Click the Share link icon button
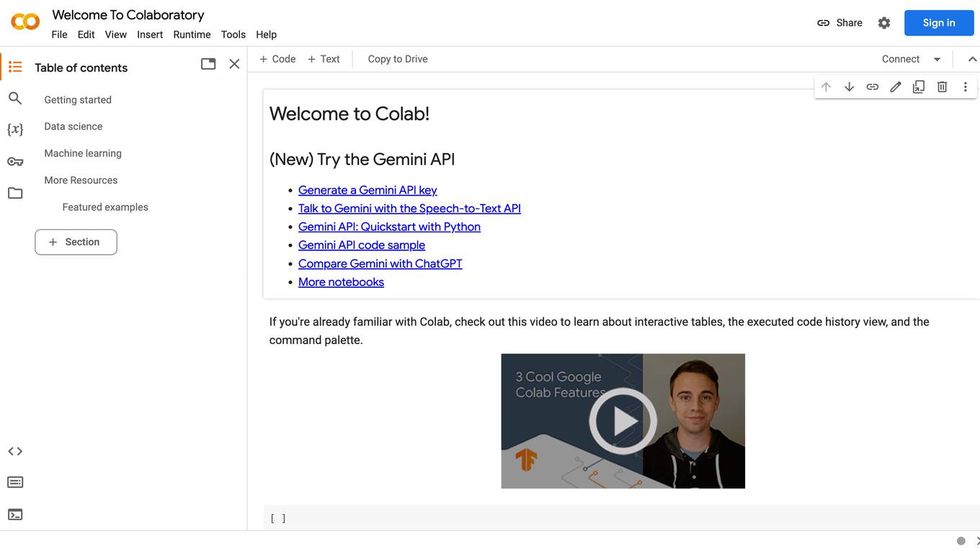Screen dimensions: 980x551 pyautogui.click(x=839, y=23)
